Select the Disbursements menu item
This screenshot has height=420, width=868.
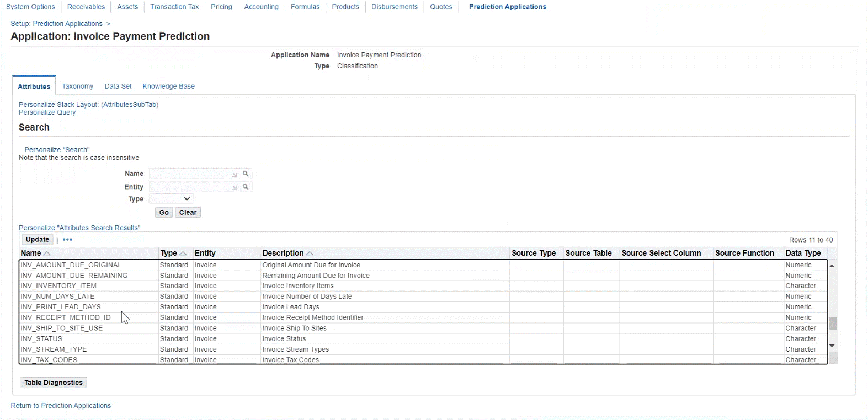point(395,7)
